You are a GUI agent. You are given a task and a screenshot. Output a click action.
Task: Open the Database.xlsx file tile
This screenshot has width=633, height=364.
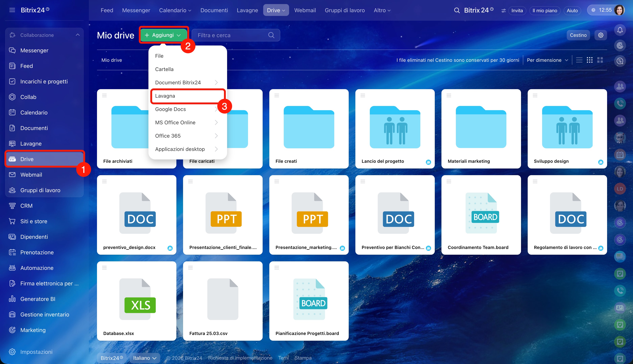(x=137, y=301)
